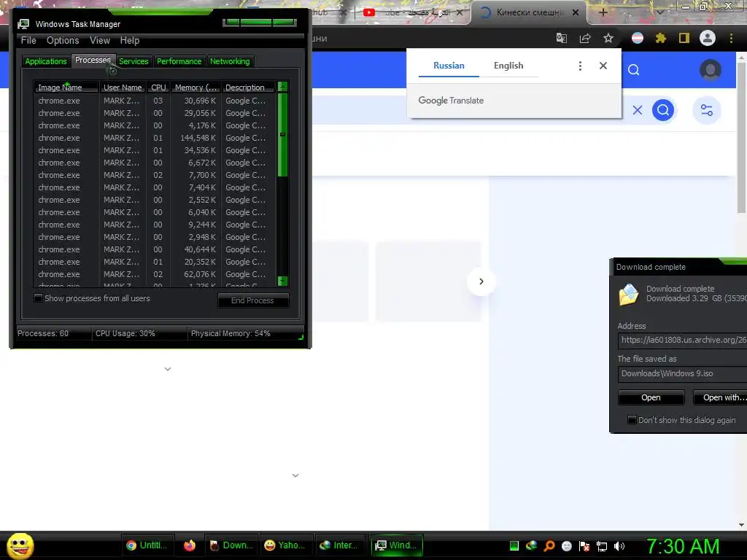The height and width of the screenshot is (560, 747).
Task: Open the Chrome tab search chevron
Action: pos(659,13)
